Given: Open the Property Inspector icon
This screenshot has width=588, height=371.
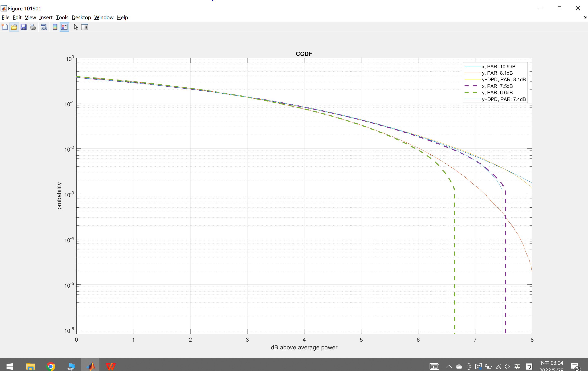Looking at the screenshot, I should coord(85,27).
